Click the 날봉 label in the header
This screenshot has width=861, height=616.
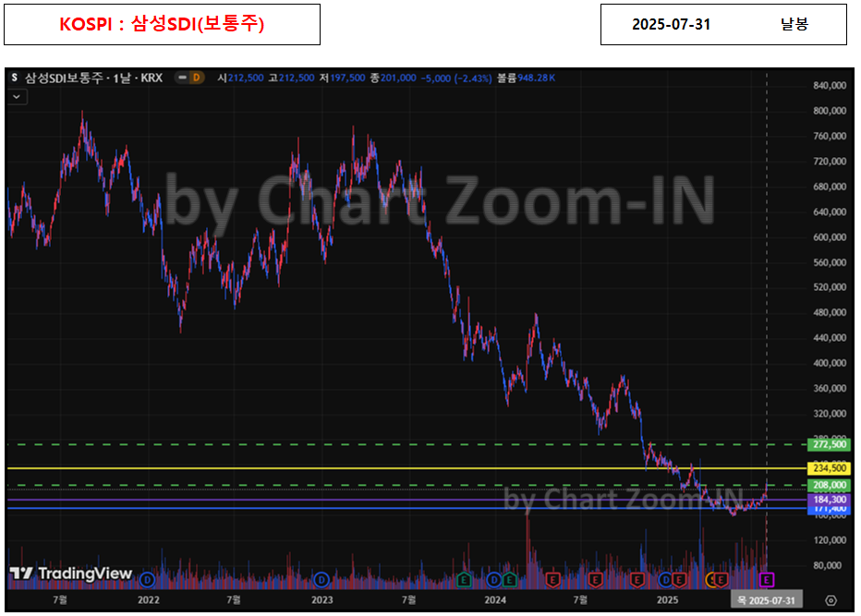[794, 24]
